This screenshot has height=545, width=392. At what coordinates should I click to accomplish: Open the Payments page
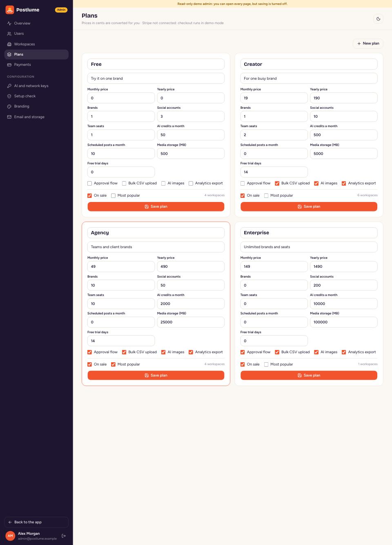(36, 65)
